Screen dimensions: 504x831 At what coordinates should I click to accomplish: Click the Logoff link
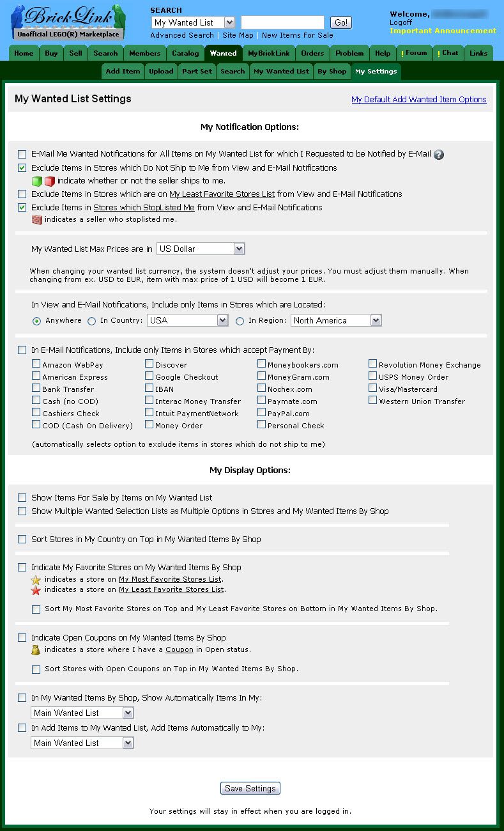(x=401, y=22)
